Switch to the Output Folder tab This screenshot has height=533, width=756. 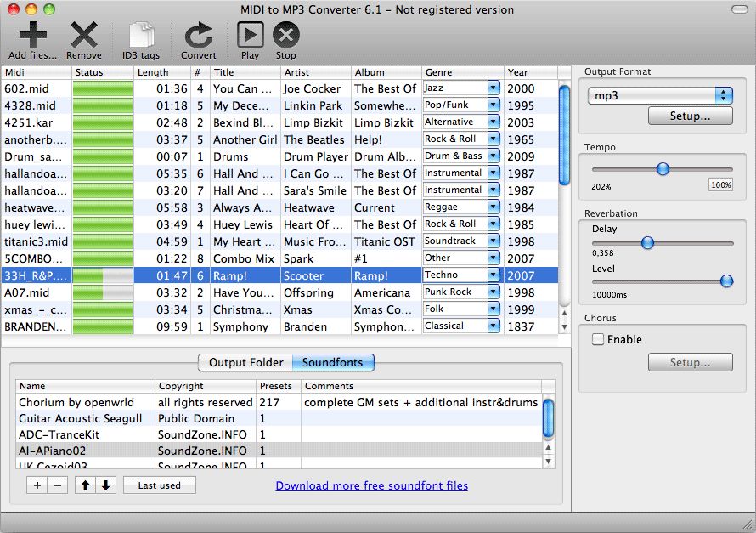coord(245,362)
